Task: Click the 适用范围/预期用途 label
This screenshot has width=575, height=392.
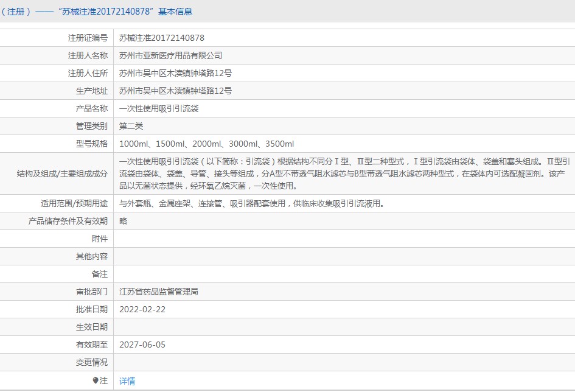Action: (74, 203)
